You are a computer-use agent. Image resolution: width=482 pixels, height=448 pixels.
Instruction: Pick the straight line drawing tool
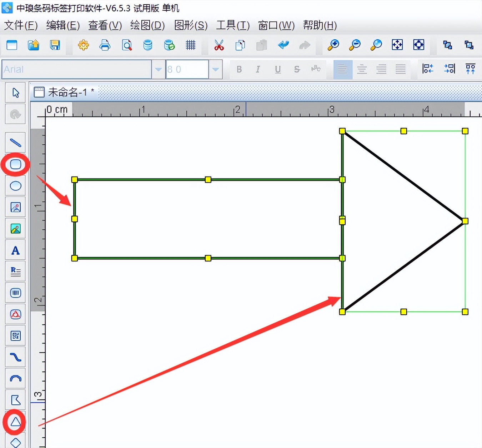coord(15,143)
